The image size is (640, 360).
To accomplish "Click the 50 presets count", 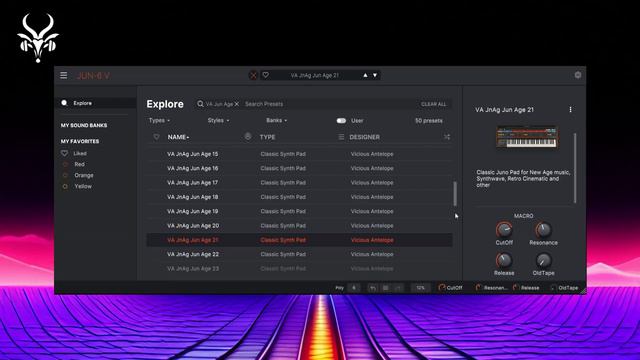I will pyautogui.click(x=429, y=121).
